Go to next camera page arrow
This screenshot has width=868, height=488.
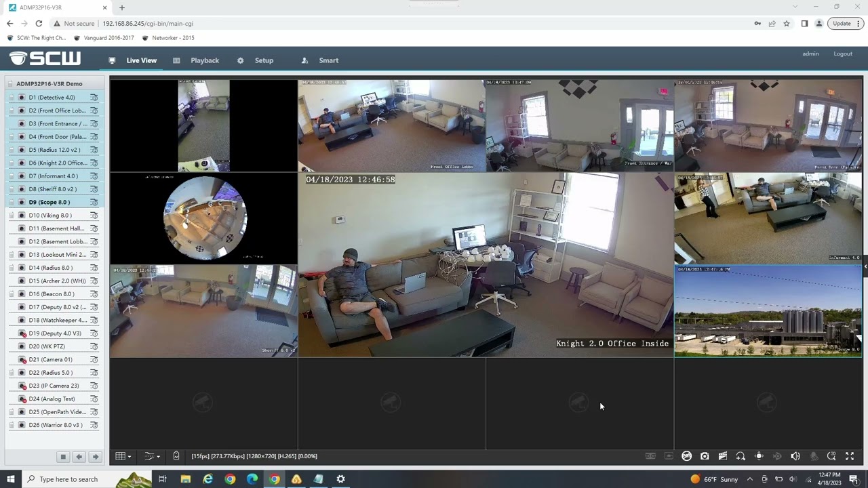point(96,457)
